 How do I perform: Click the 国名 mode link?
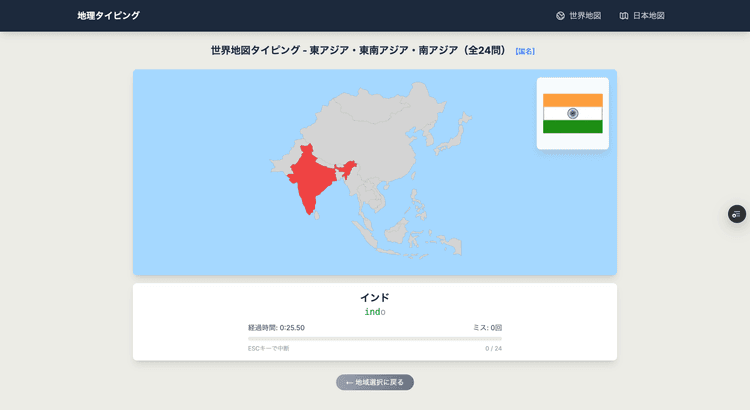pyautogui.click(x=525, y=51)
